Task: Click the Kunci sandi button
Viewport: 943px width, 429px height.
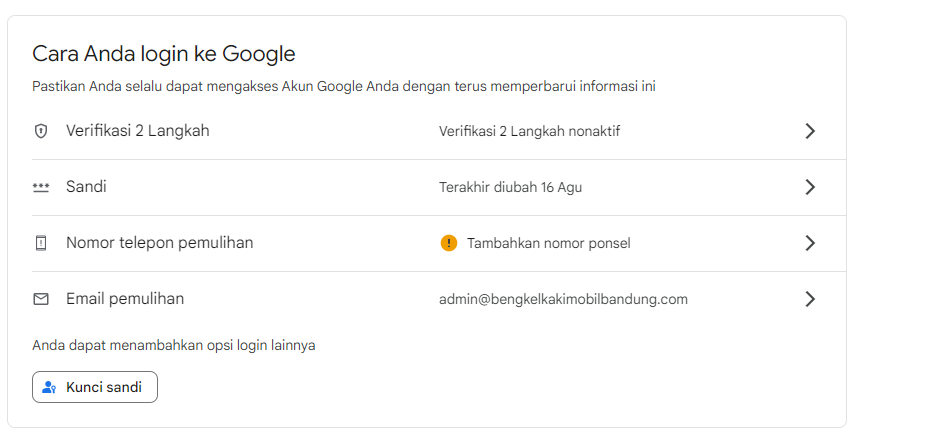Action: (x=95, y=387)
